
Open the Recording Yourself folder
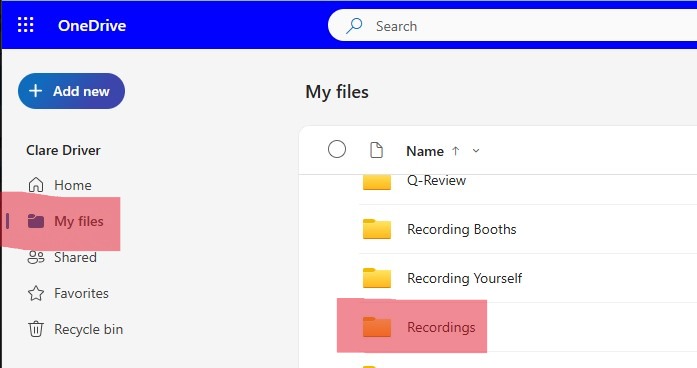465,278
